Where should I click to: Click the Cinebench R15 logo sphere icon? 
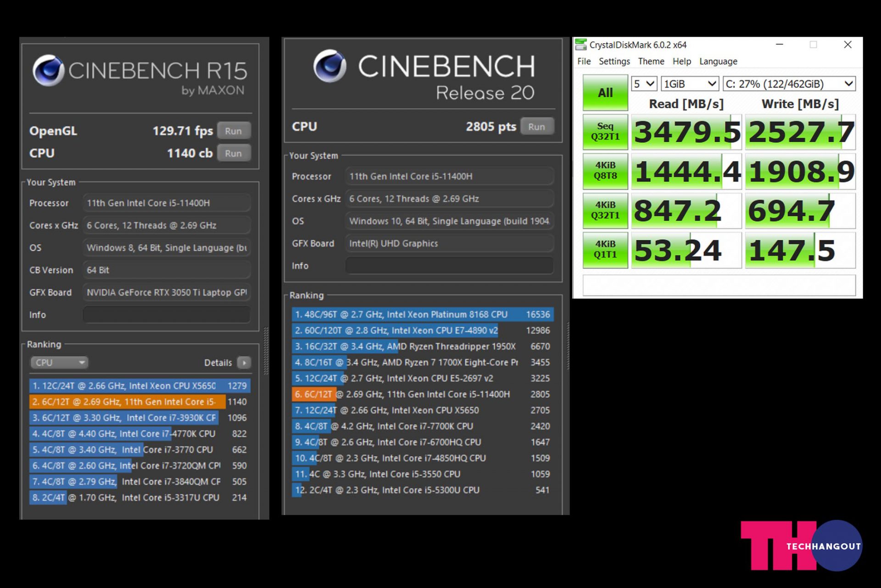tap(48, 70)
